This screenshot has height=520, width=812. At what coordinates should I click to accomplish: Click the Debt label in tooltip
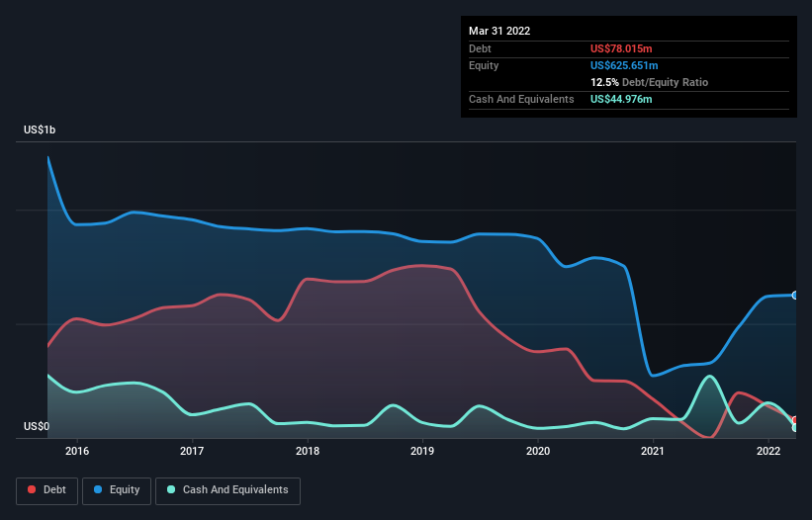480,48
